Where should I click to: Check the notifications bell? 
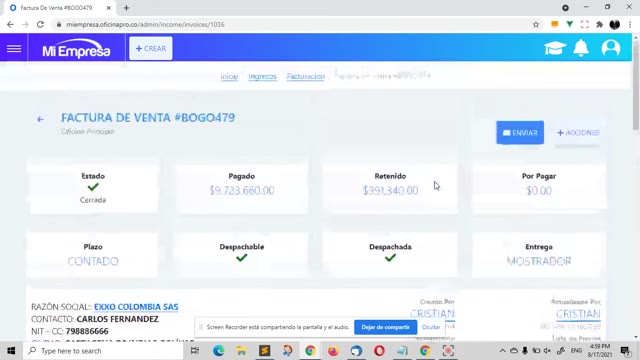(x=581, y=48)
